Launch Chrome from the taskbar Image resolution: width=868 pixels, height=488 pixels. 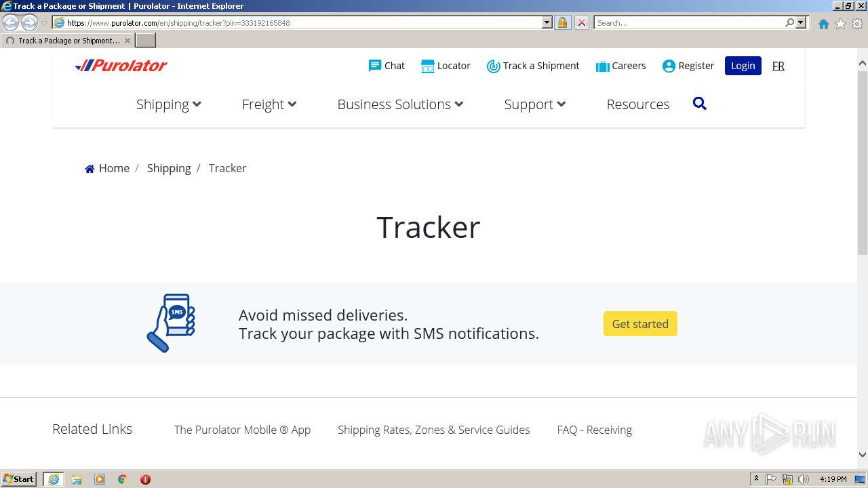[122, 479]
